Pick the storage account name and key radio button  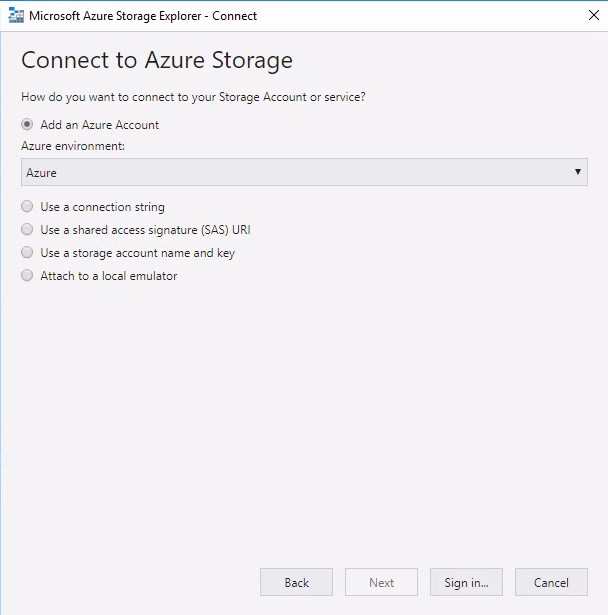[x=27, y=253]
